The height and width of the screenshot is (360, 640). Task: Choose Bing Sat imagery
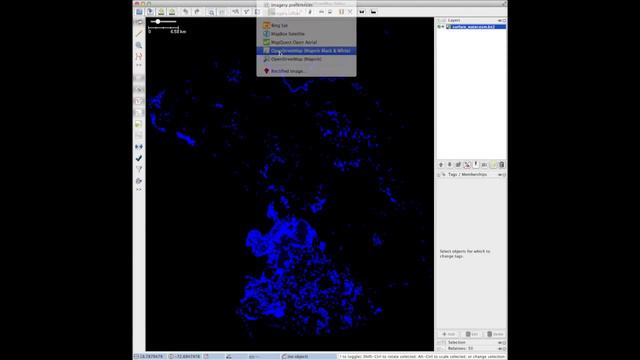click(306, 25)
